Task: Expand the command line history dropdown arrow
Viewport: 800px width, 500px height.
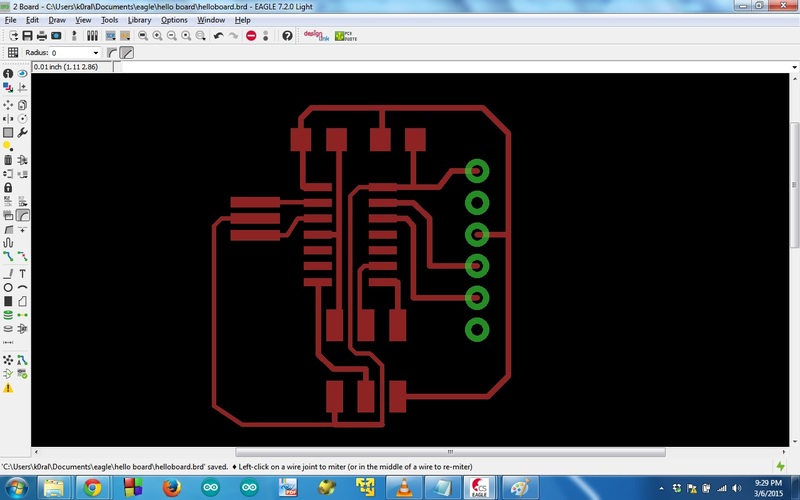Action: coord(794,67)
